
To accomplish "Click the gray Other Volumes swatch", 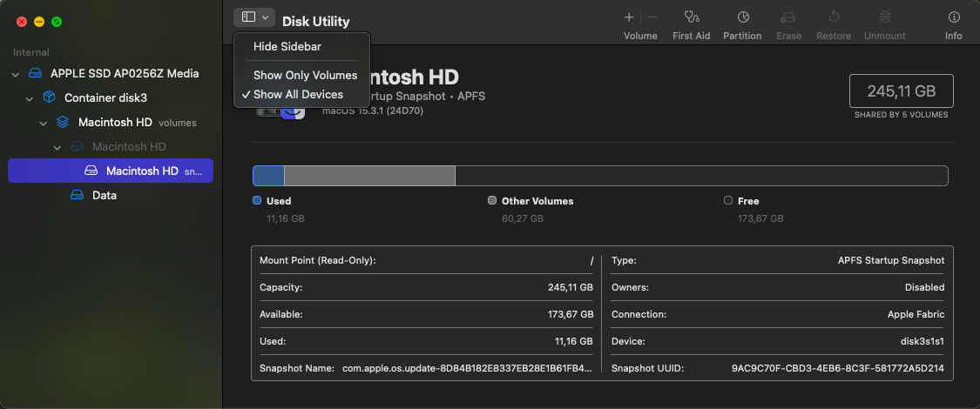I will point(492,200).
